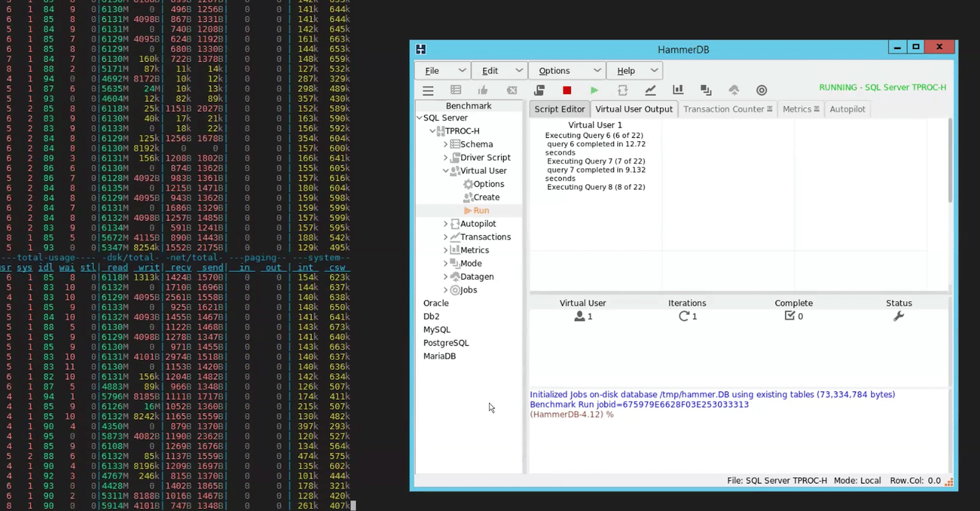Image resolution: width=980 pixels, height=511 pixels.
Task: Click the output pane vertical scrollbar
Action: pos(949,161)
